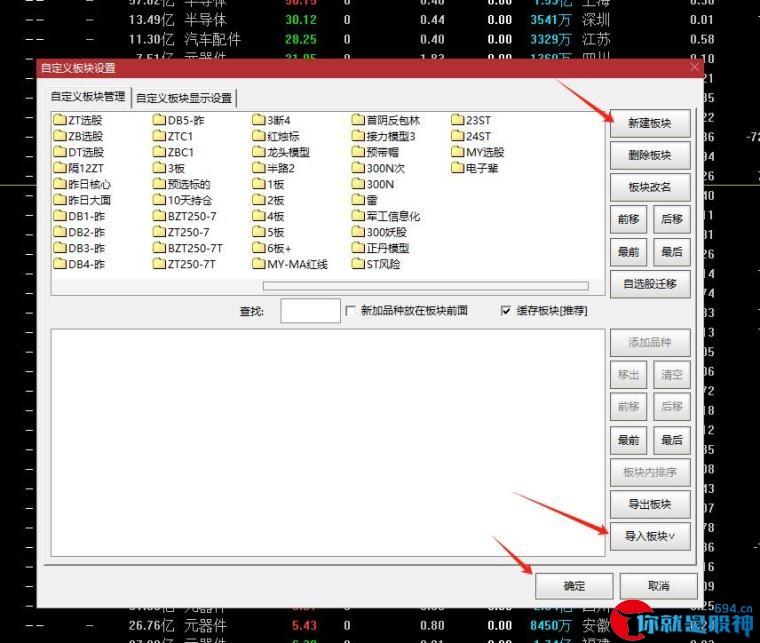Rename block with 板块改名 button

(x=650, y=187)
